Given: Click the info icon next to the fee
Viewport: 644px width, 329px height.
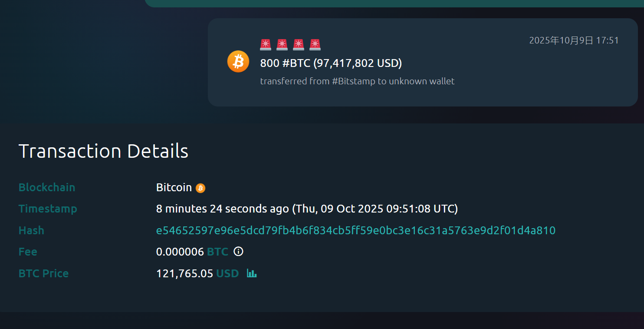Looking at the screenshot, I should pyautogui.click(x=238, y=251).
